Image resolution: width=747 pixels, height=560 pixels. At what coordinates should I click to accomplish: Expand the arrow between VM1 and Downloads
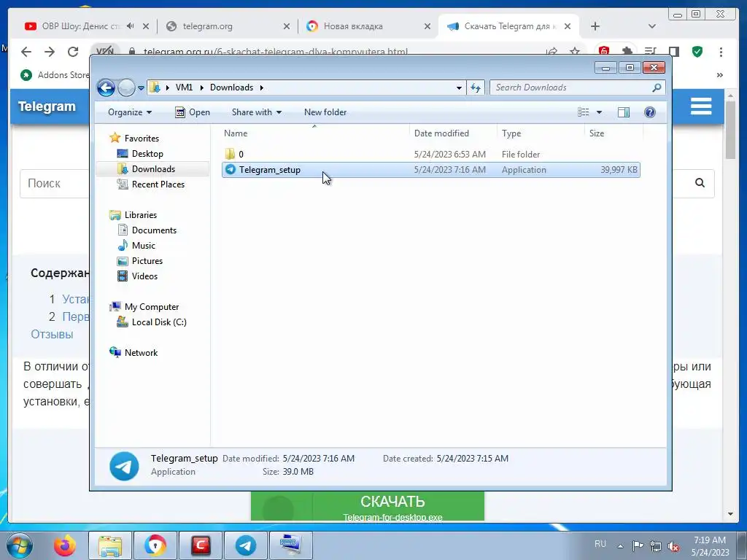201,87
